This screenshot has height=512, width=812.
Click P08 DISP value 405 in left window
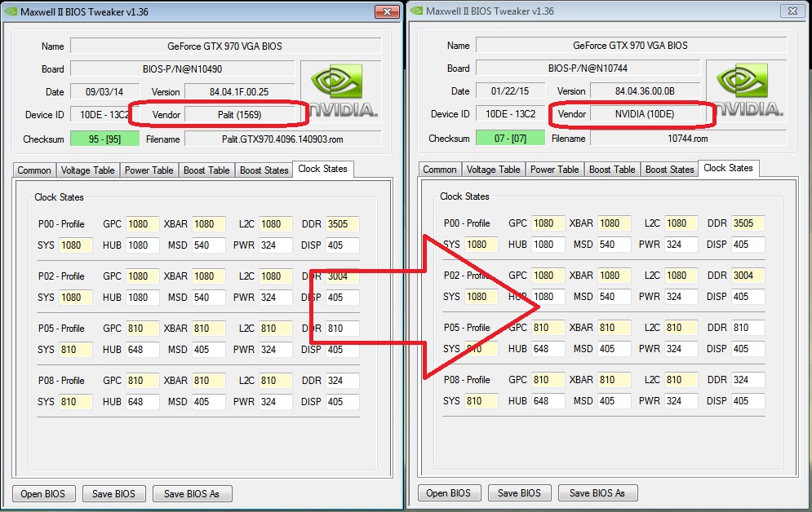click(x=342, y=402)
